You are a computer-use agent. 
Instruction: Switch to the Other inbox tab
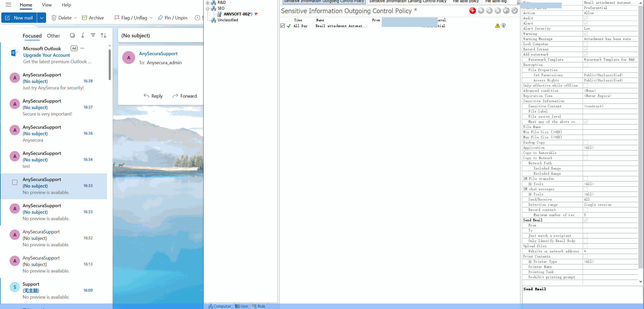coord(53,36)
